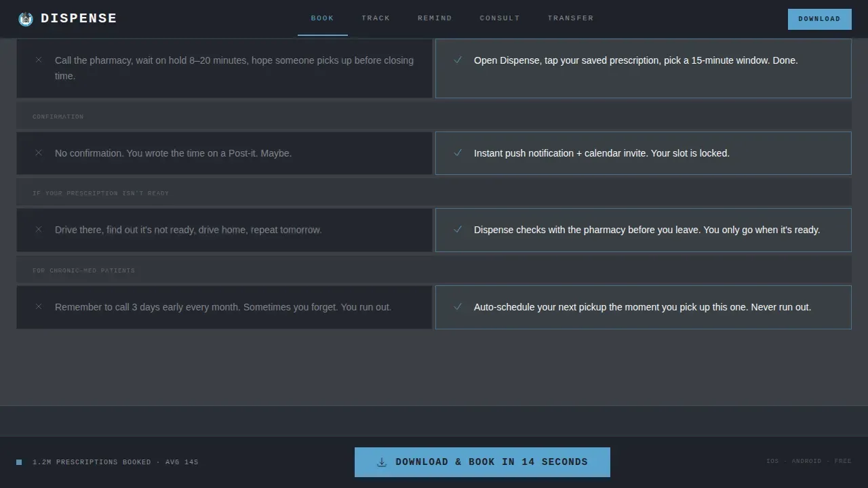Go to the Remind tab

[x=435, y=18]
